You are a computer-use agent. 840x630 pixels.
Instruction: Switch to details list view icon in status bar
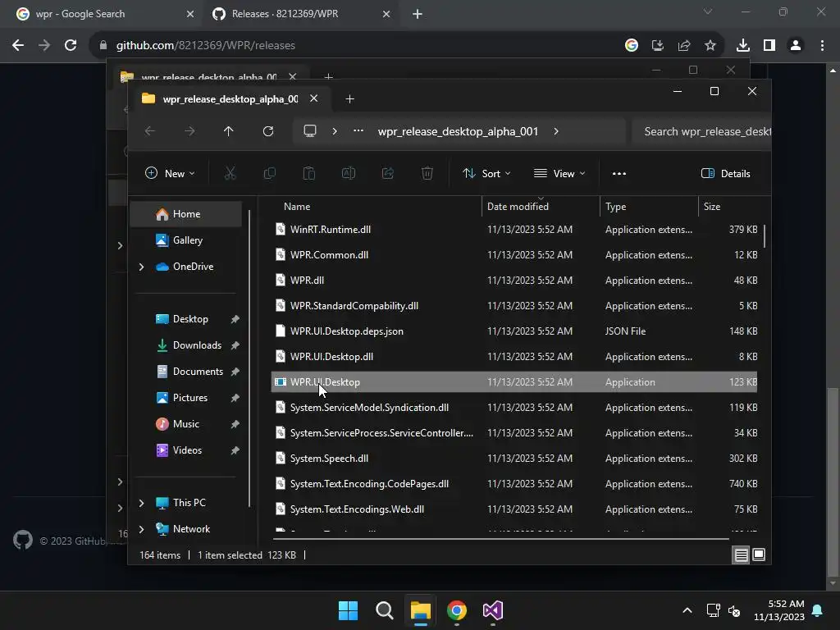[x=741, y=555]
